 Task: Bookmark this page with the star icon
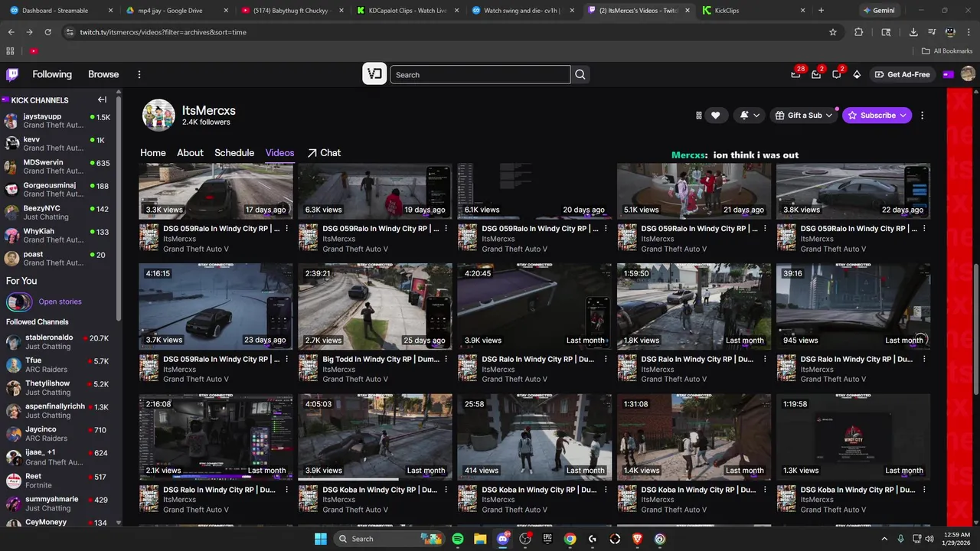tap(833, 32)
